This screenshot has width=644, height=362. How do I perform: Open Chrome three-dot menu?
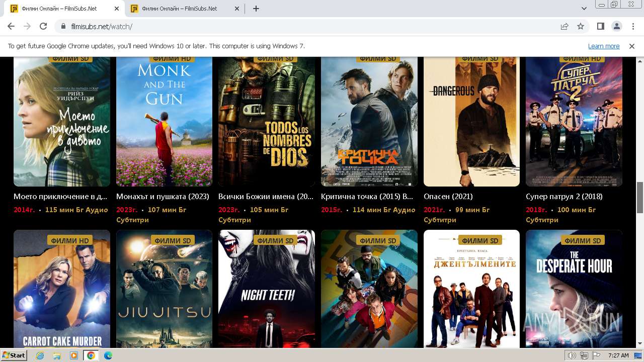pos(632,27)
